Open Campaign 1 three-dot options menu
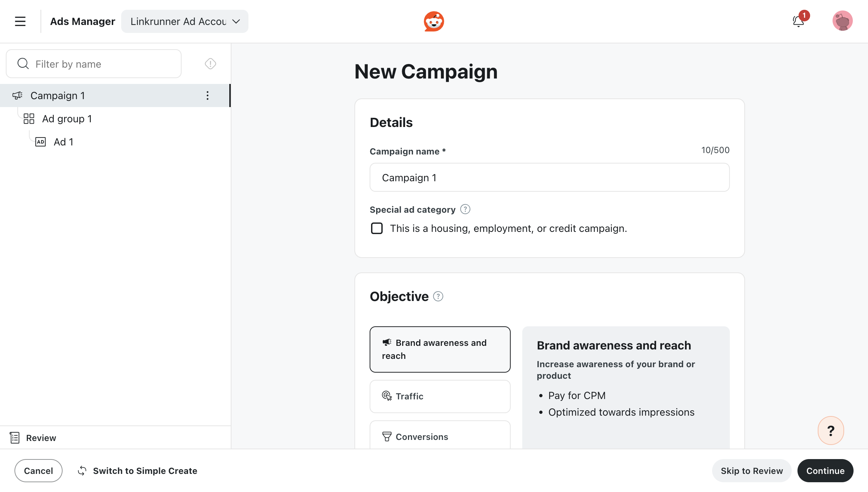 point(208,96)
